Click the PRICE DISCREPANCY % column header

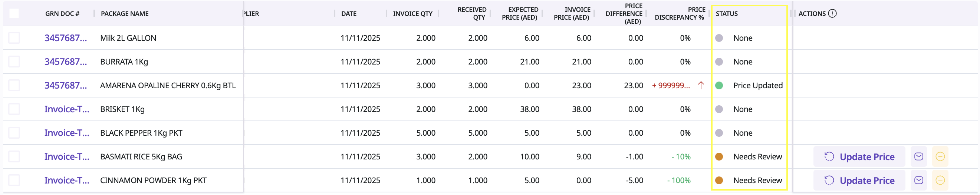click(680, 14)
